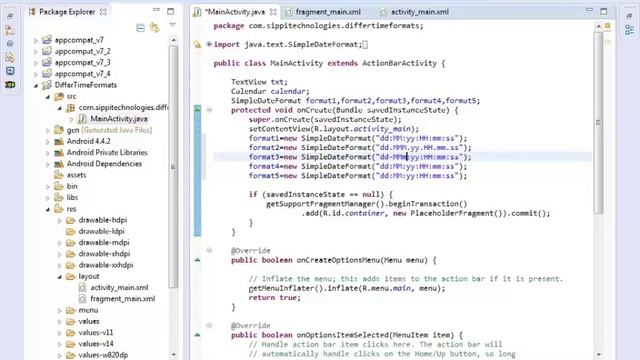Click override marker beside onCreateOptionsMenu

click(198, 260)
